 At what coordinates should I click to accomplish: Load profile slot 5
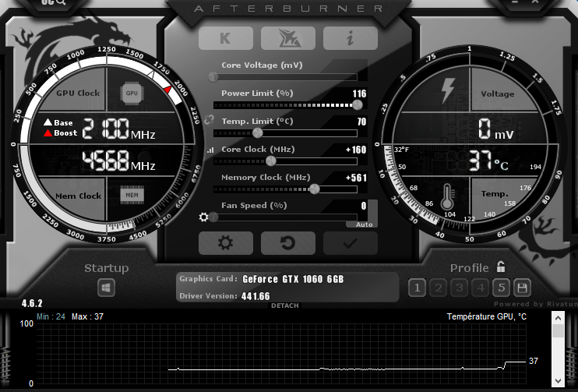pos(501,288)
